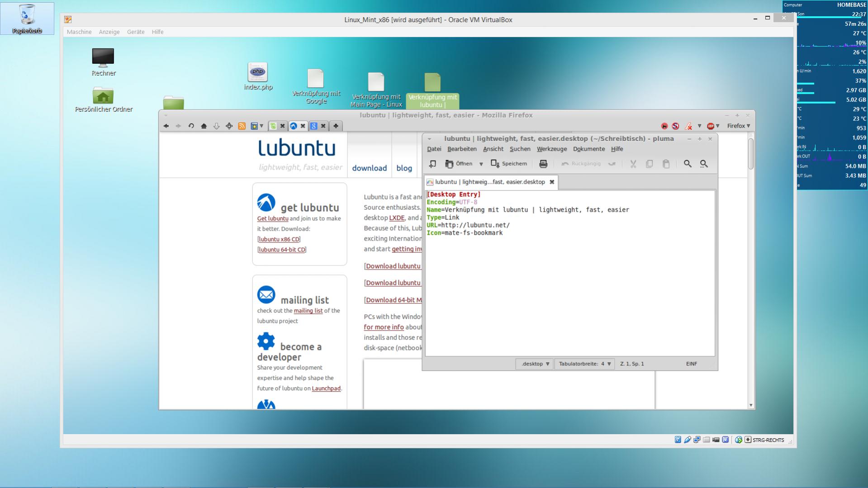
Task: Open the Suchen menu in pluma
Action: 520,149
